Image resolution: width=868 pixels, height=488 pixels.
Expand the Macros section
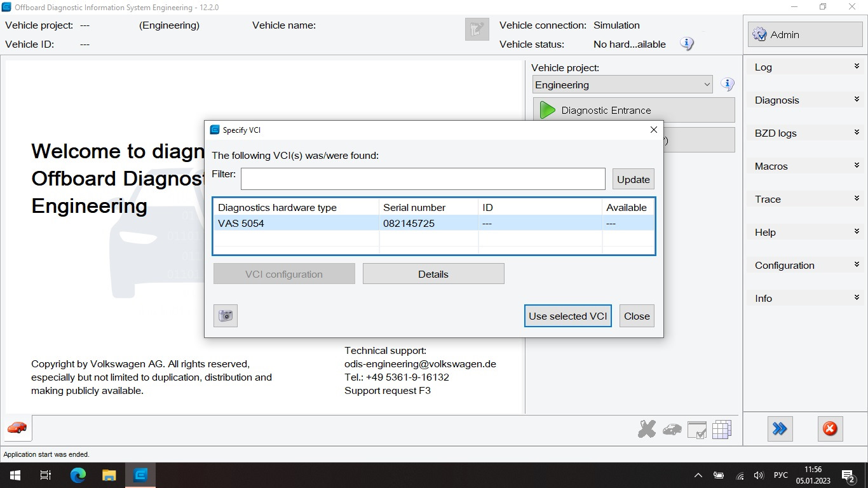coord(805,166)
